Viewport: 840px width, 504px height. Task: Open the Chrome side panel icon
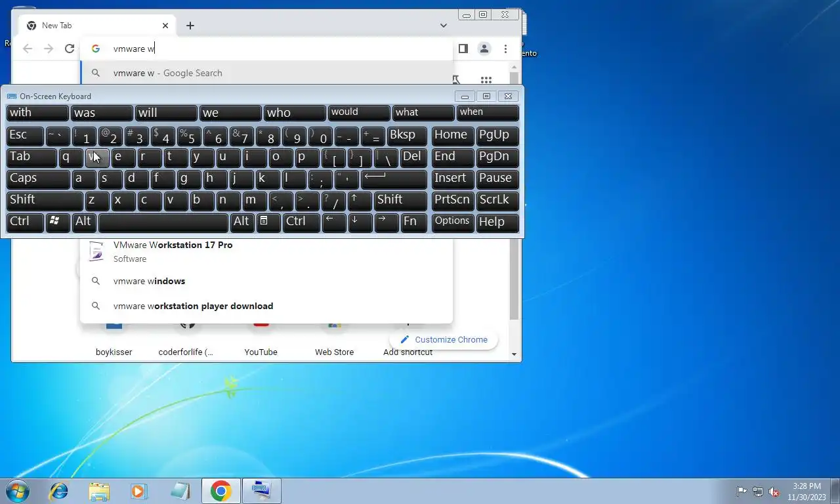[x=463, y=49]
